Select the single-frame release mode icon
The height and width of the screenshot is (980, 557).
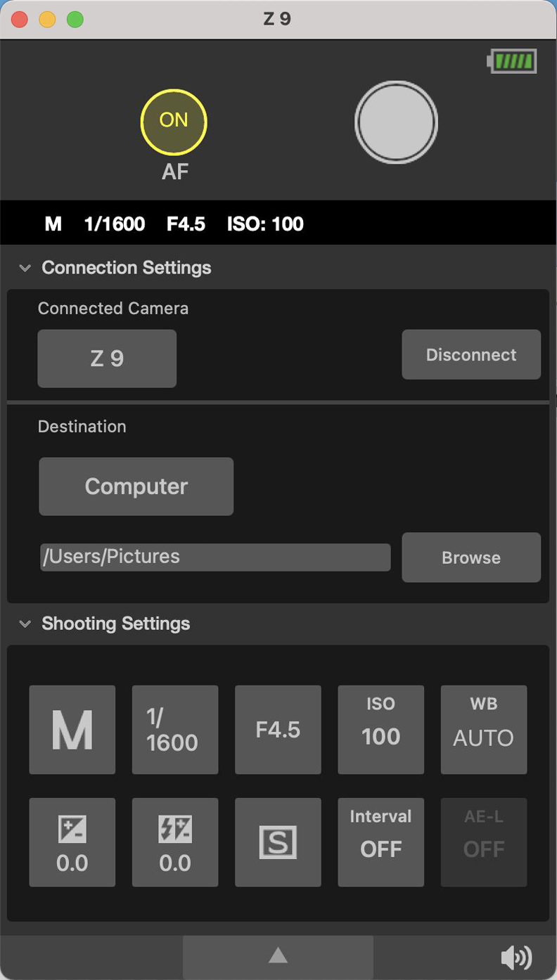click(x=278, y=842)
